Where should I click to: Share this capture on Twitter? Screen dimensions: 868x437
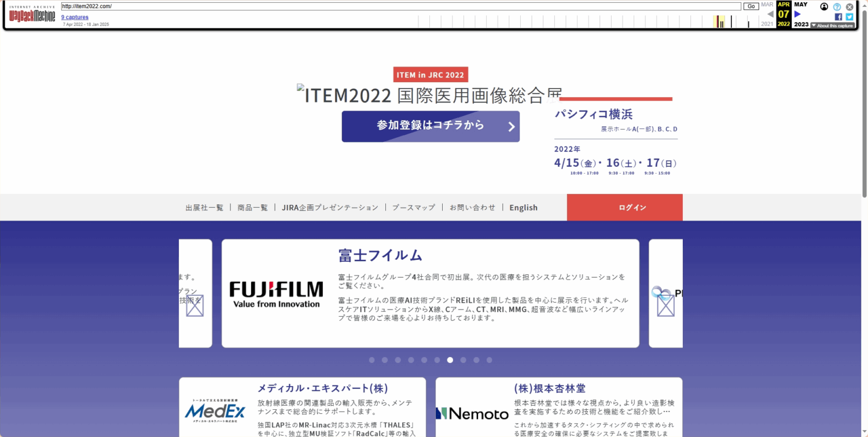[x=849, y=17]
